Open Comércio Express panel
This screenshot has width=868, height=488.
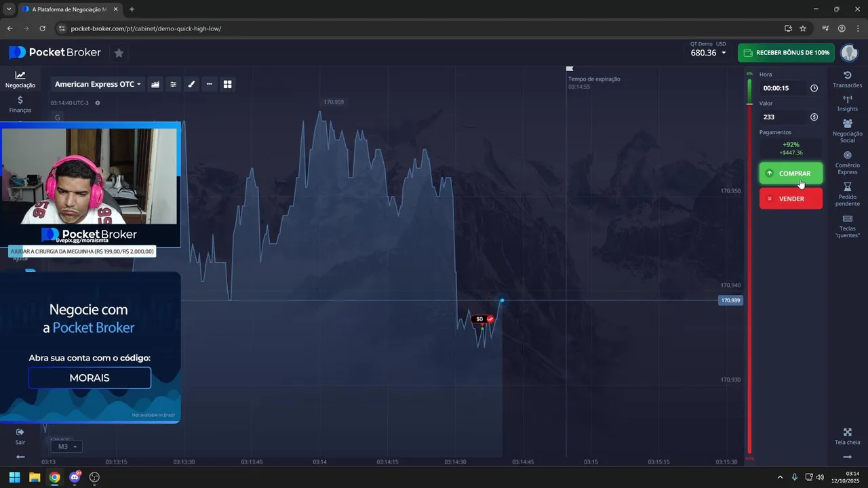click(x=848, y=163)
